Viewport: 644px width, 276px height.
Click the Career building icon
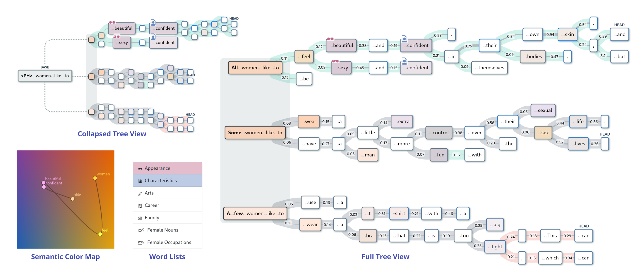[140, 206]
